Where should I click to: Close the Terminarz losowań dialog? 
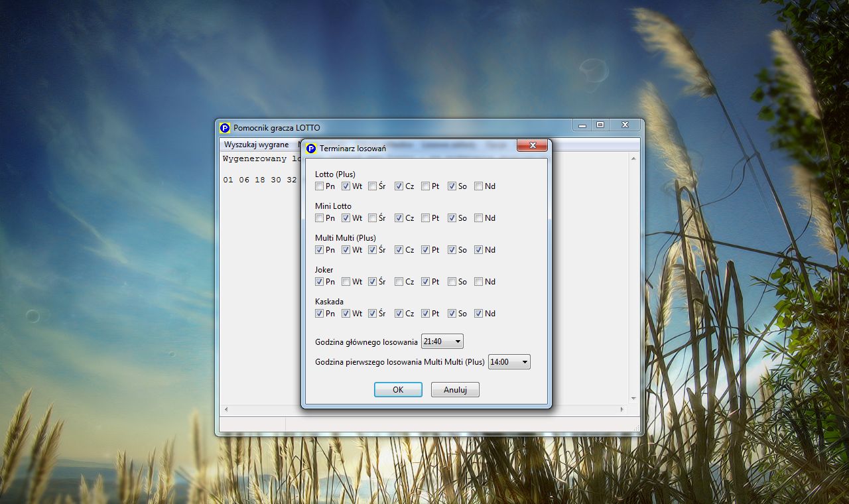pos(532,146)
